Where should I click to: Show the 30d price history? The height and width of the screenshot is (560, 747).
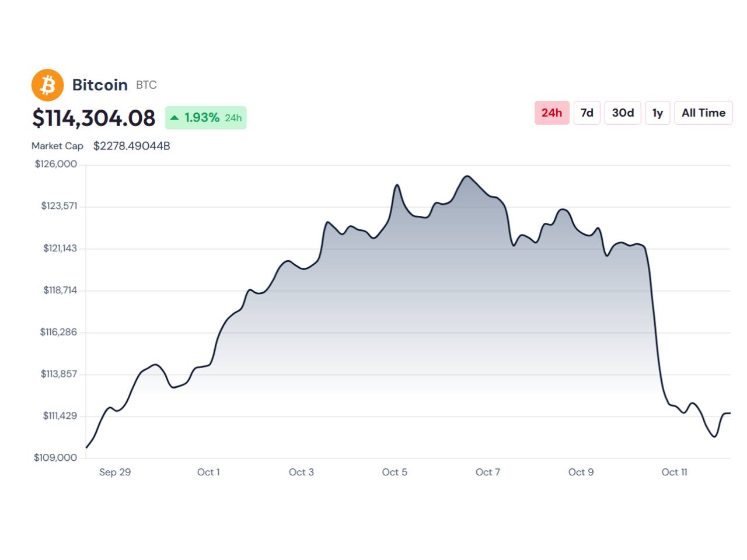(623, 113)
